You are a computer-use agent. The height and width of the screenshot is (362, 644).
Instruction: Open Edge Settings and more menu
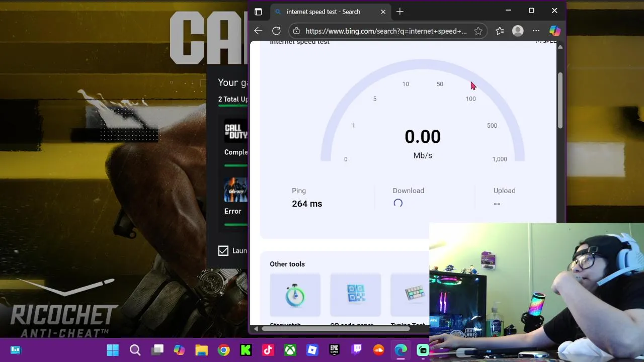[536, 31]
